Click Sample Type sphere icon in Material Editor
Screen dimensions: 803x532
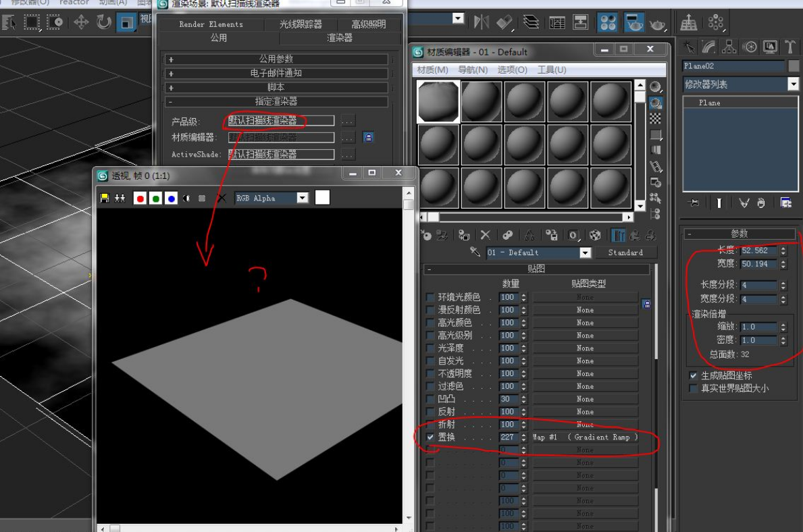[x=656, y=86]
